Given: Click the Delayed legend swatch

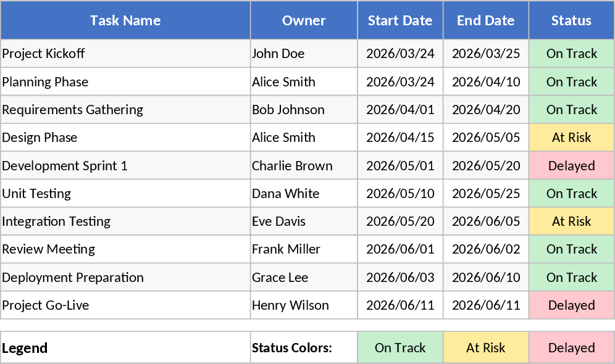Looking at the screenshot, I should (x=571, y=347).
